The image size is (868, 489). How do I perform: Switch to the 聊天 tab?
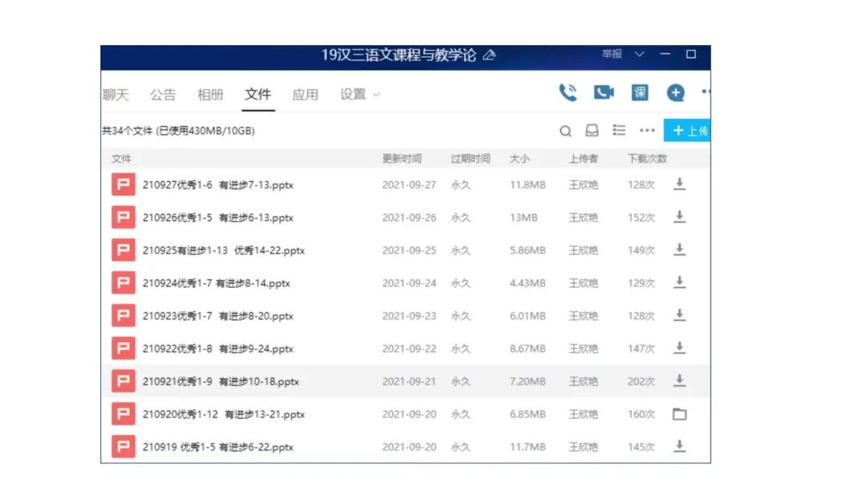117,94
